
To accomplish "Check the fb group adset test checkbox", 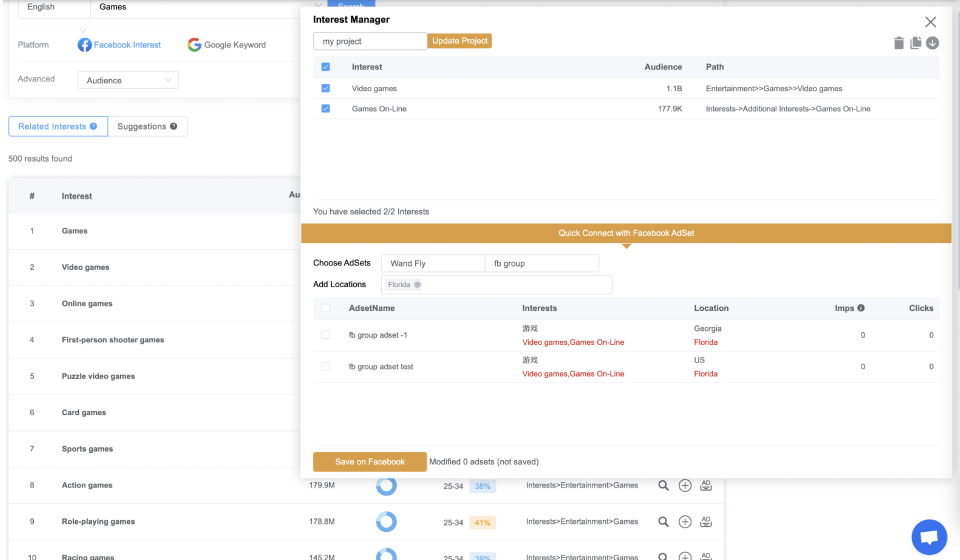I will click(x=326, y=367).
